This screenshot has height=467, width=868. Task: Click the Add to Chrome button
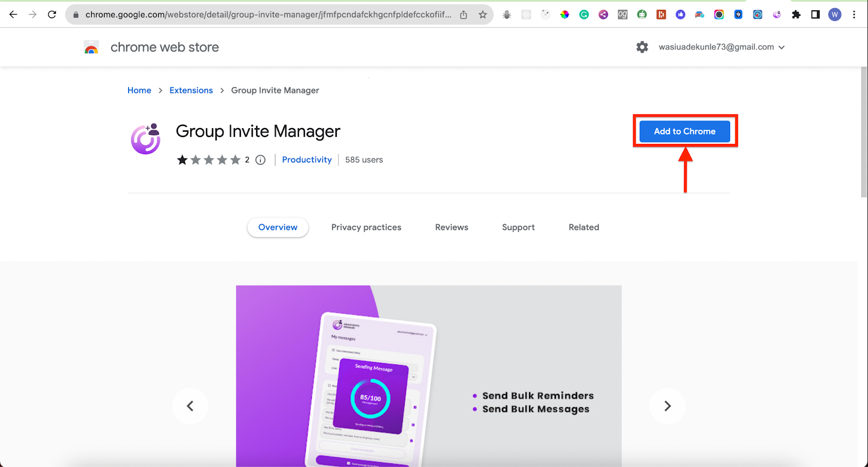[685, 131]
